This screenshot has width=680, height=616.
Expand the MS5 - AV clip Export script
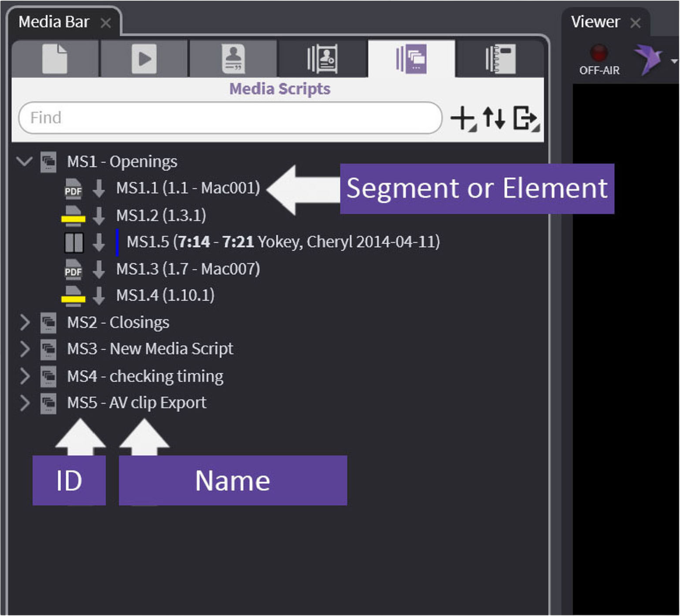25,403
